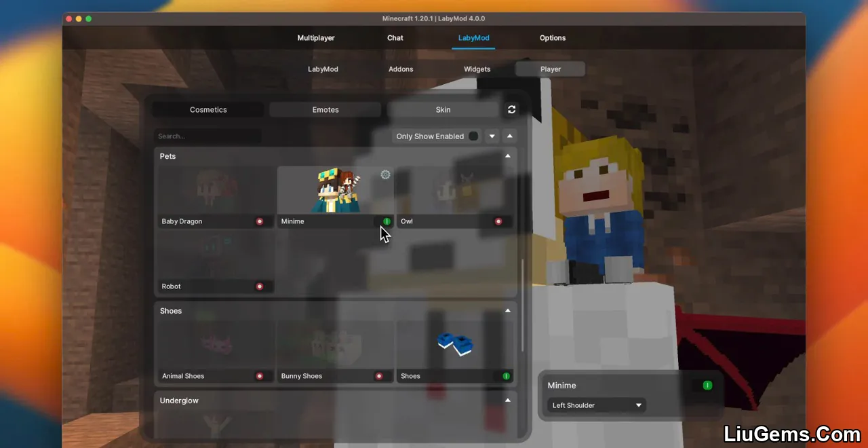Switch to LabyMod sub-tab
The width and height of the screenshot is (868, 448).
323,69
